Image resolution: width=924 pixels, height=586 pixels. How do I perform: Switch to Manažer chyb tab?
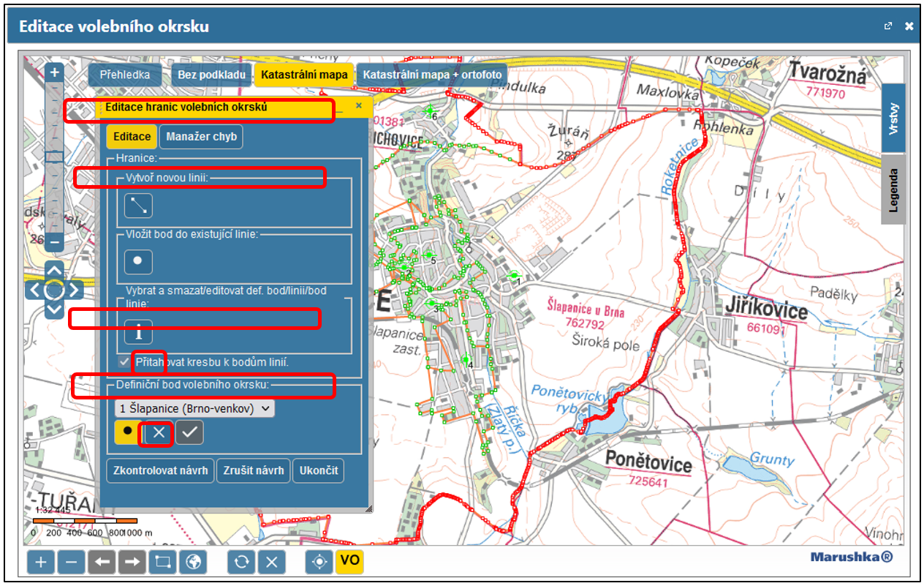click(x=201, y=137)
